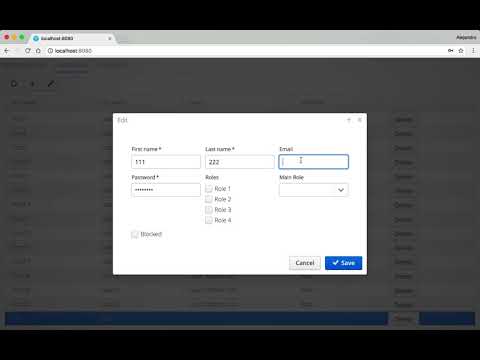Open the Alejandro profile button
Image resolution: width=480 pixels, height=360 pixels.
click(x=466, y=37)
